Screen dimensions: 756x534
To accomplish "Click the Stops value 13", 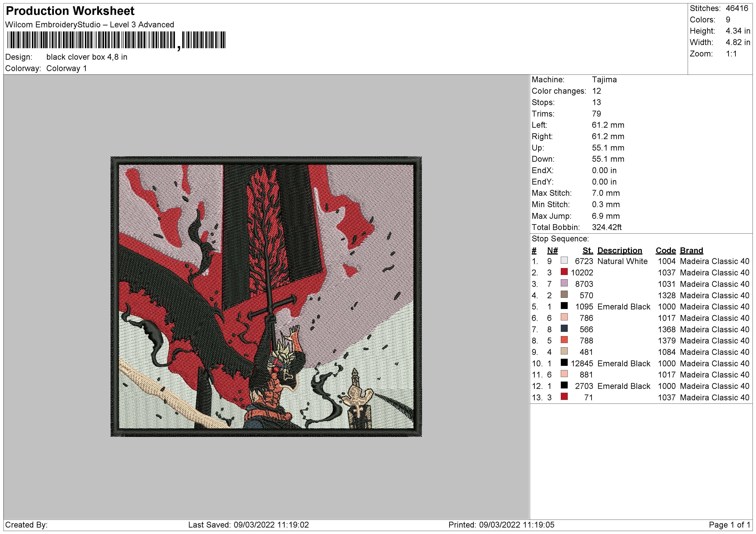I will (x=596, y=102).
